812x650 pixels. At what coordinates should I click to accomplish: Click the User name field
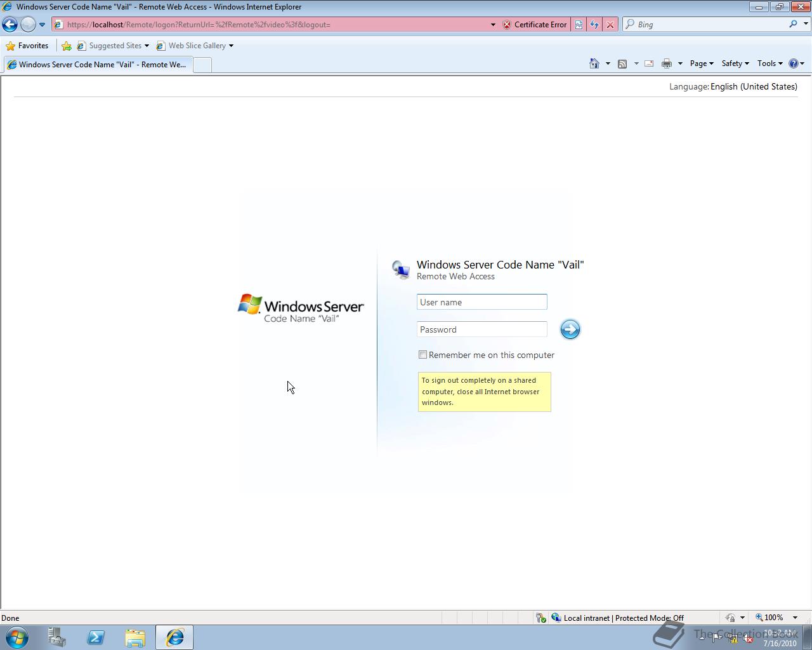482,302
